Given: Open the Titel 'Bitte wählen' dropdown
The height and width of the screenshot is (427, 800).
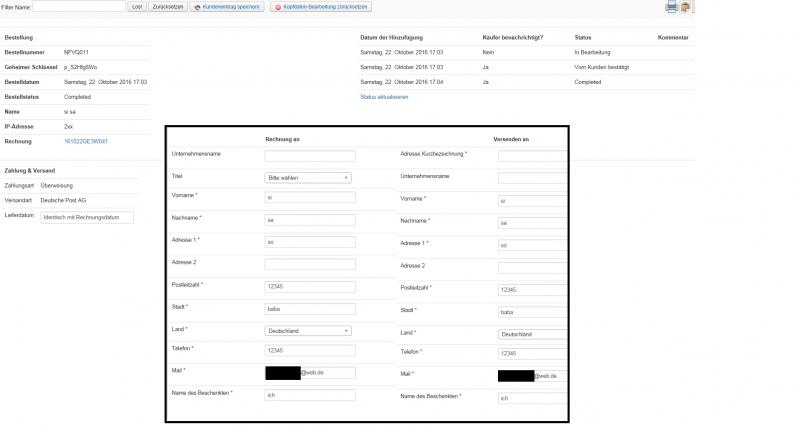Looking at the screenshot, I should 308,178.
